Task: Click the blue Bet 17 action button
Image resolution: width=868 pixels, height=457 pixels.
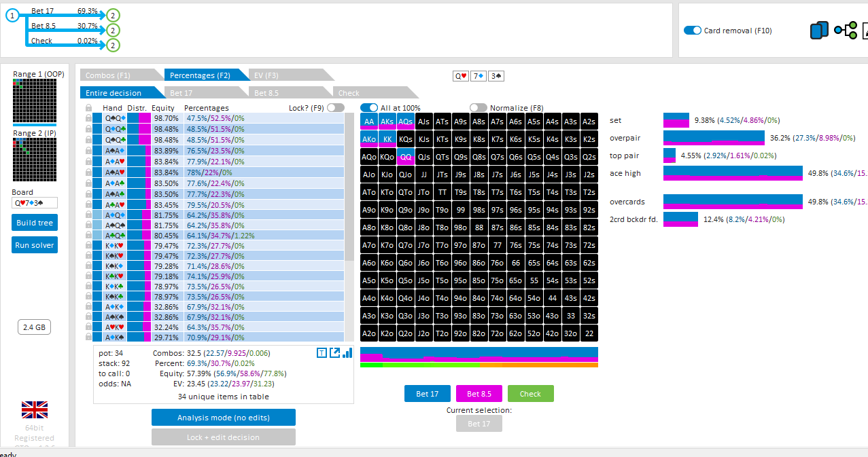Action: coord(427,393)
